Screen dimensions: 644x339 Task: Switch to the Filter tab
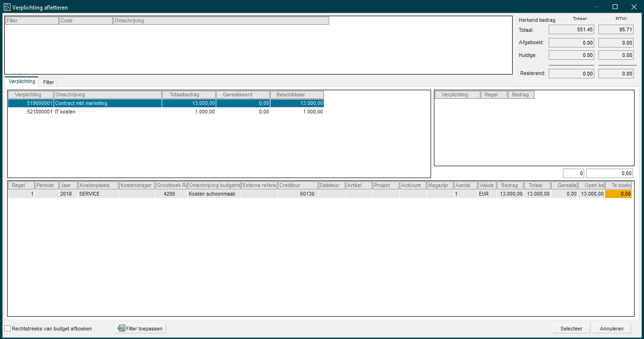[48, 82]
